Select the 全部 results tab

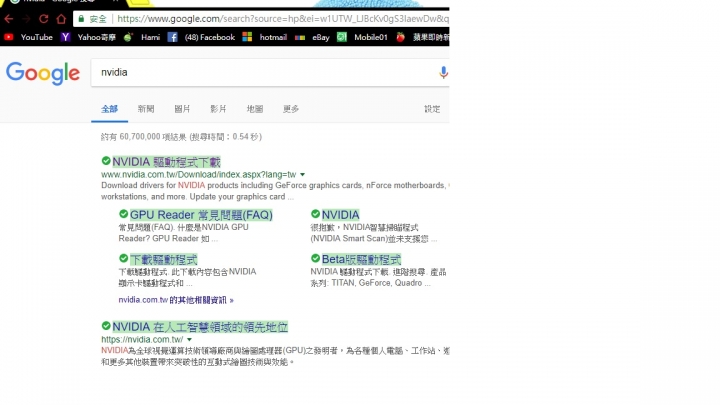click(x=109, y=109)
